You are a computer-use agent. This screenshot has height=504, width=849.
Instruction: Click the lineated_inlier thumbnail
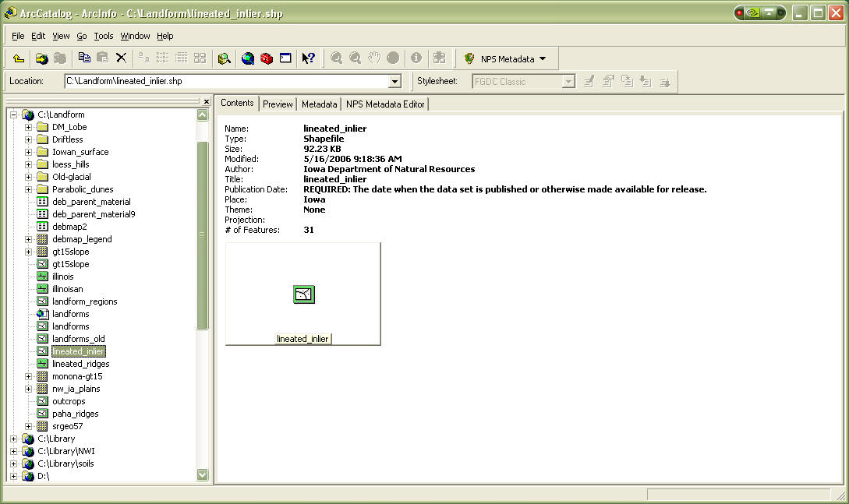[303, 294]
